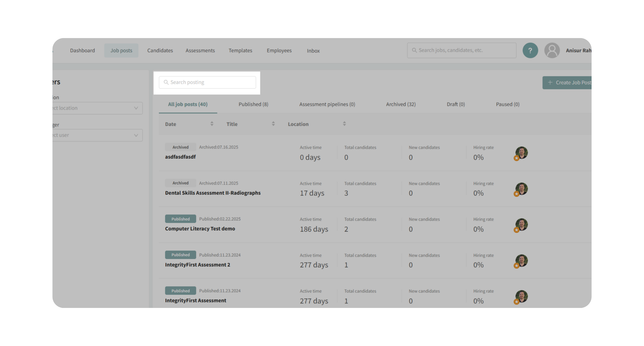Screen dimensions: 644x346
Task: Click the help question mark icon
Action: click(530, 51)
